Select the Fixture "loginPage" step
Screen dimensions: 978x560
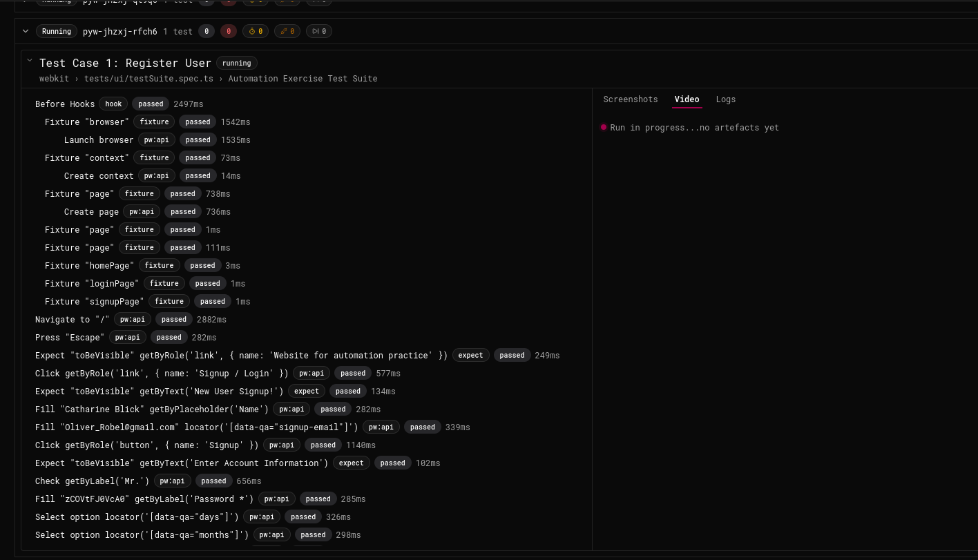tap(145, 284)
